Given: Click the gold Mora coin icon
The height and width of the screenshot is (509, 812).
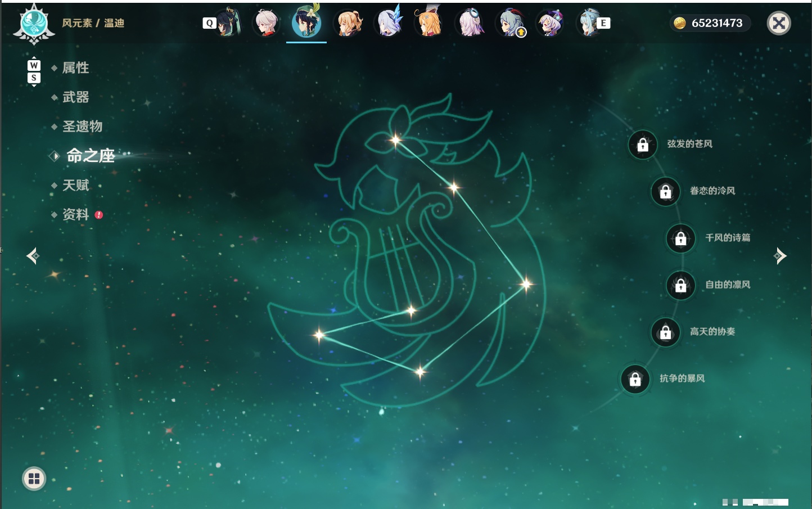Looking at the screenshot, I should (x=680, y=23).
